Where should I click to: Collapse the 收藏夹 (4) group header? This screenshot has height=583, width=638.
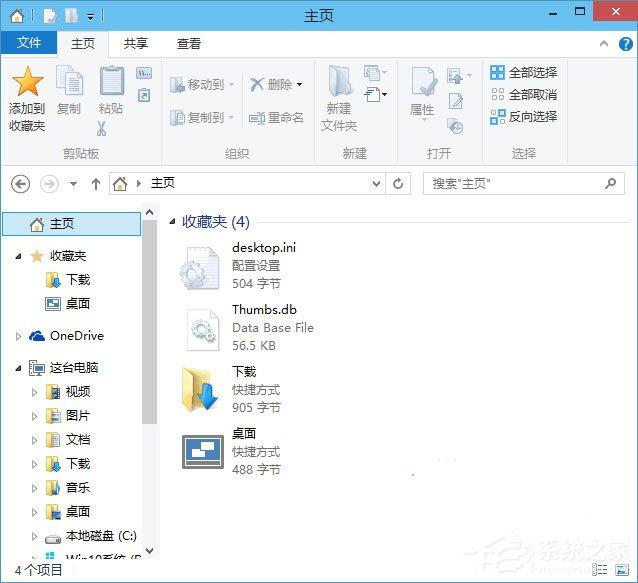tap(172, 221)
